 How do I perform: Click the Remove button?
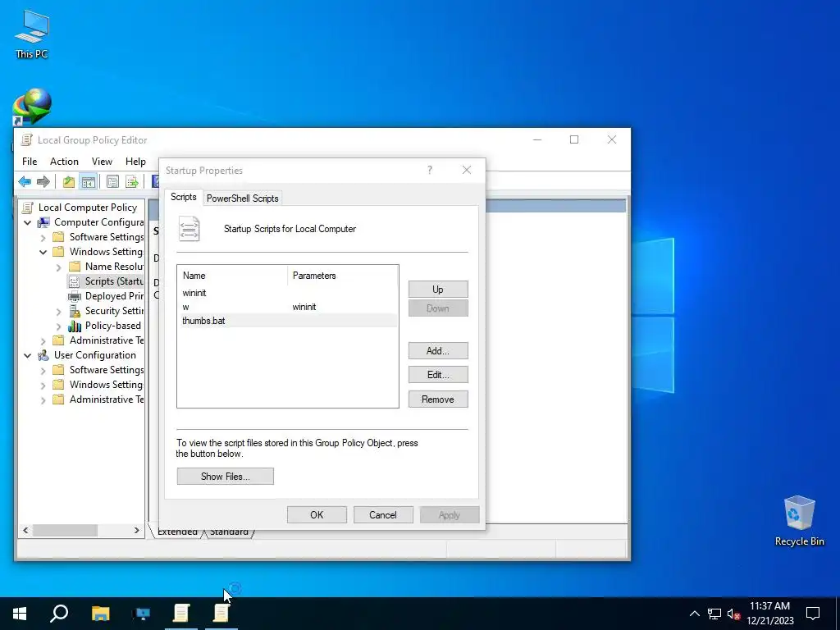click(438, 399)
